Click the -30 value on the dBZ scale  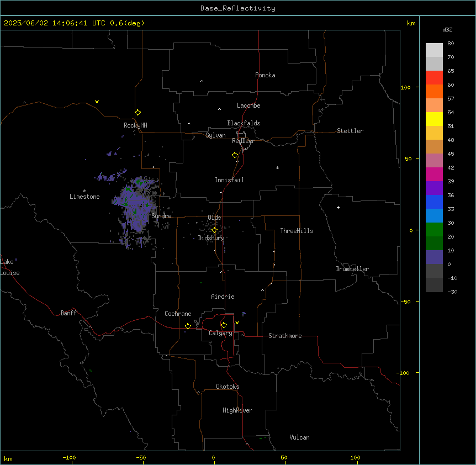point(452,292)
